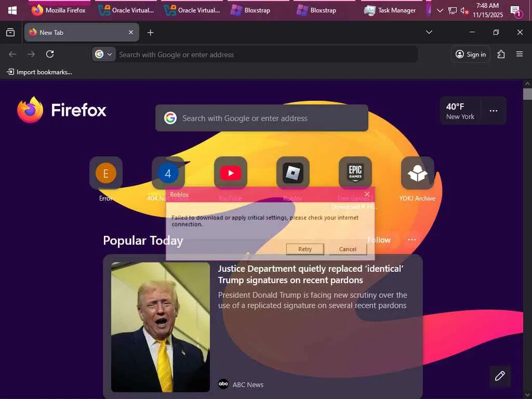Focus the new tab page search box
This screenshot has width=532, height=399.
pyautogui.click(x=262, y=118)
